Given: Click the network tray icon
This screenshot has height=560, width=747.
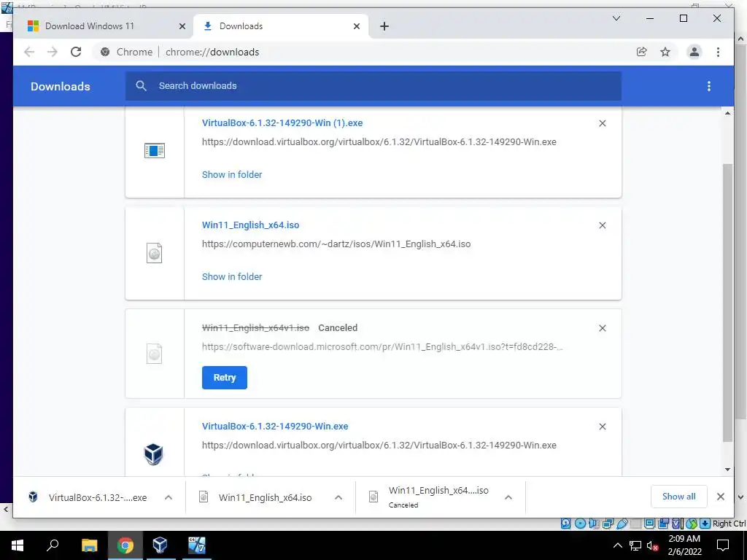Looking at the screenshot, I should [x=635, y=545].
